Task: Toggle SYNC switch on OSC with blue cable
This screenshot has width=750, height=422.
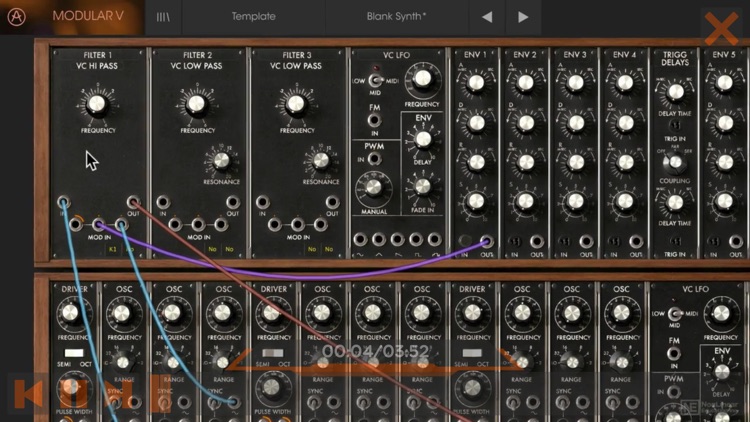Action: coord(215,402)
